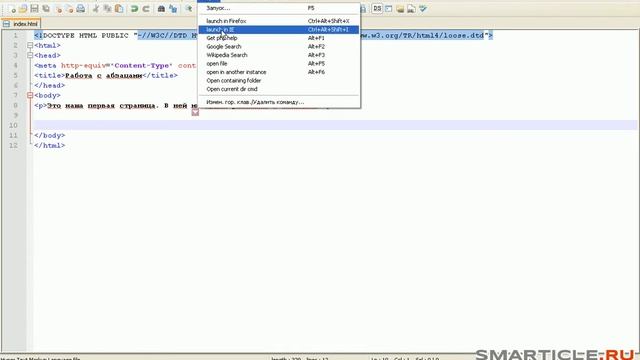The height and width of the screenshot is (360, 640).
Task: Click the opening <body> tag on line 7
Action: pos(47,95)
